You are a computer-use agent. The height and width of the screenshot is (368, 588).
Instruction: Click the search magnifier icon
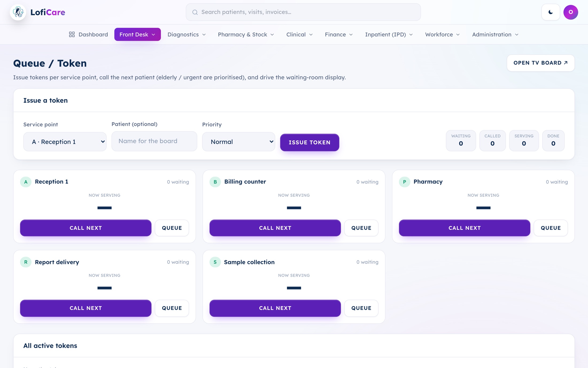click(195, 12)
